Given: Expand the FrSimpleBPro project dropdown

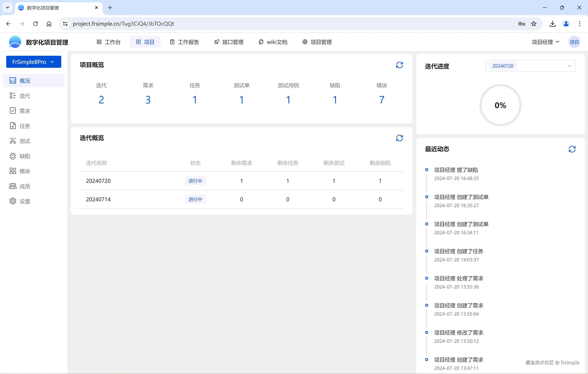Looking at the screenshot, I should coord(34,62).
